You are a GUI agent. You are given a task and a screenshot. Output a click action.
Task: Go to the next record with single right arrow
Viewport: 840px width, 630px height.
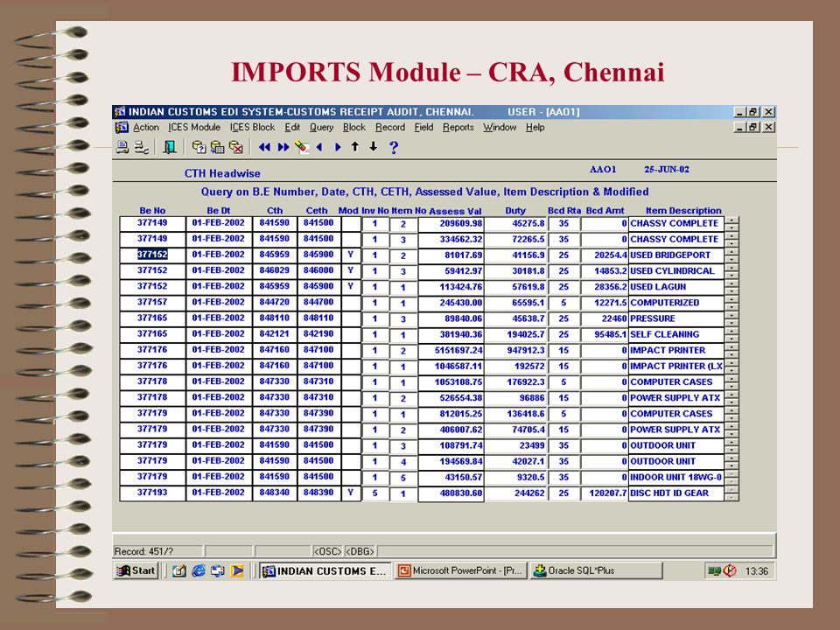click(338, 147)
